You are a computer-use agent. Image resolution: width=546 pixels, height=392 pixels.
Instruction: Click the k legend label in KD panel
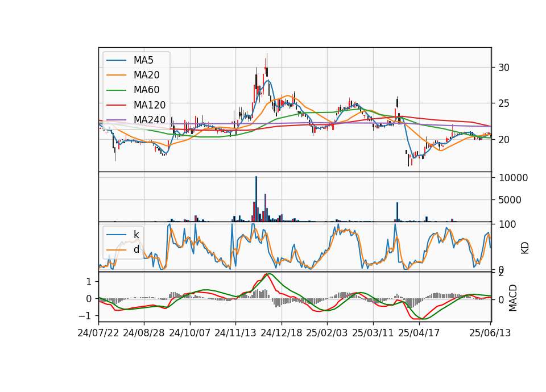[x=136, y=235]
